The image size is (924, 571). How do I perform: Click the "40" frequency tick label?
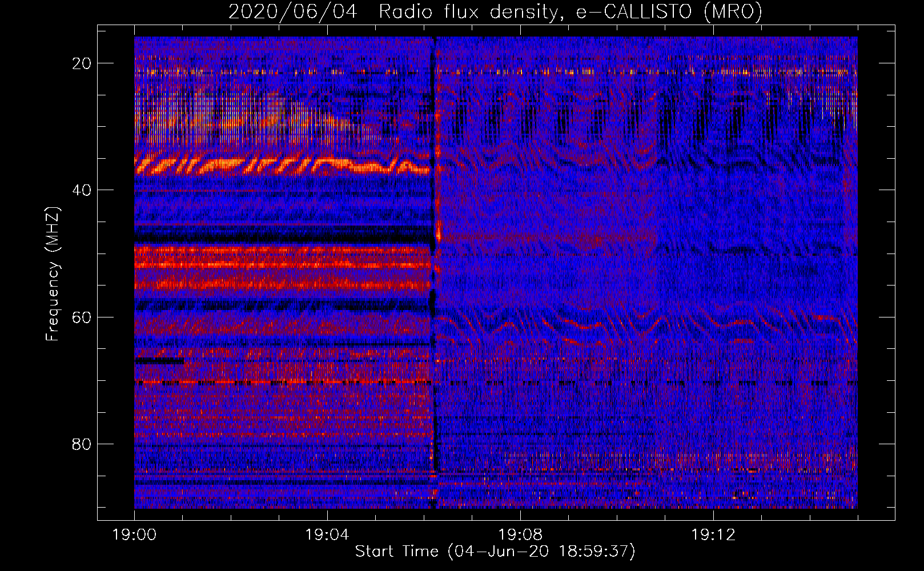82,190
